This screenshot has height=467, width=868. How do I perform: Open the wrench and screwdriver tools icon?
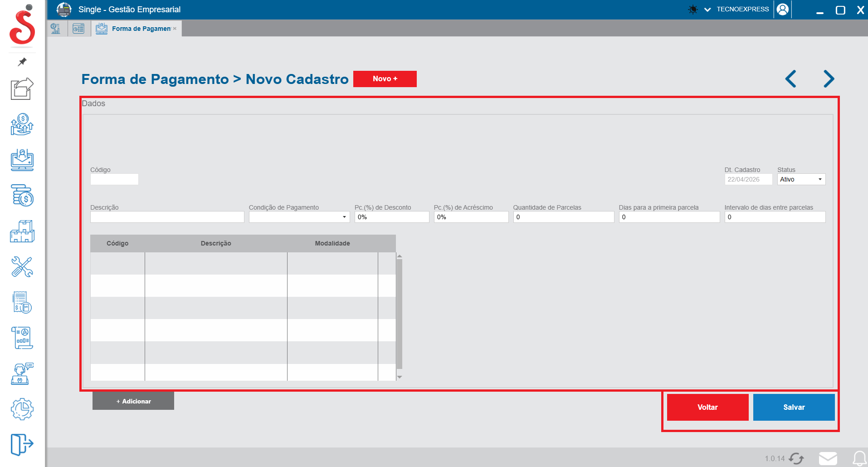tap(22, 267)
